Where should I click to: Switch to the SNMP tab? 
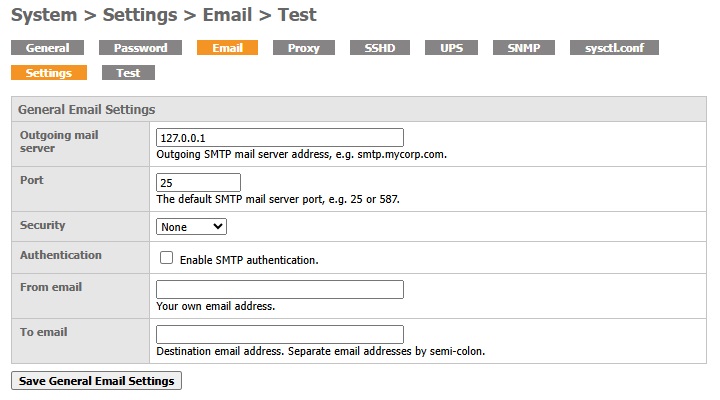pyautogui.click(x=523, y=48)
